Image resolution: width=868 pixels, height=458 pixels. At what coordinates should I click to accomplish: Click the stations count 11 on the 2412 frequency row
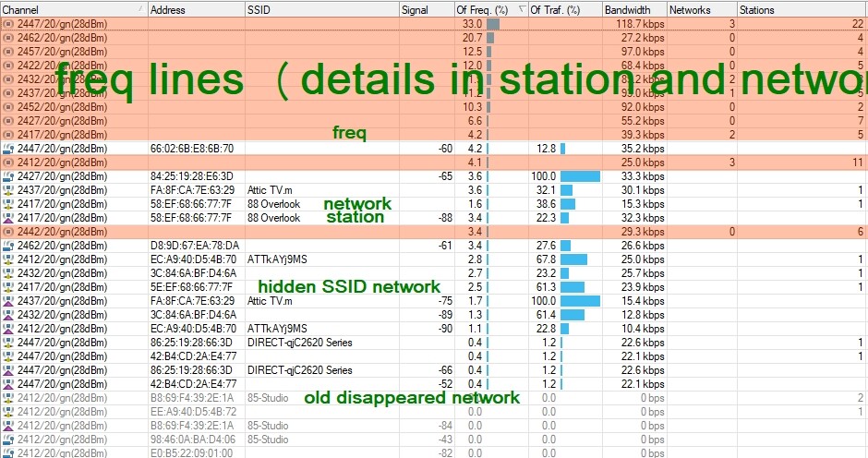click(x=858, y=163)
